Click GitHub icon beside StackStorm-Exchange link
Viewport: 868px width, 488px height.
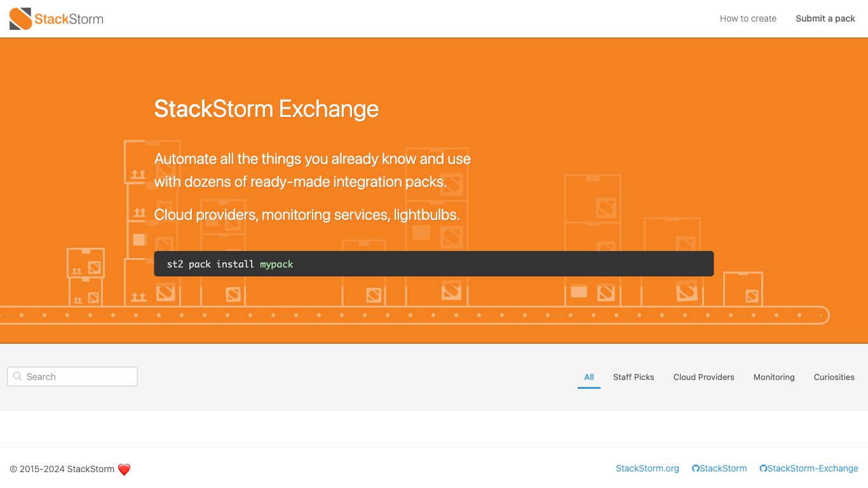pos(763,468)
